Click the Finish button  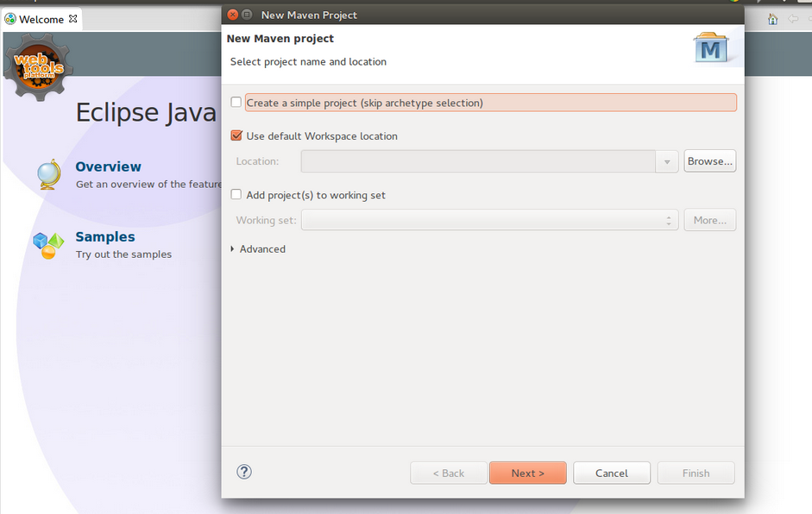[x=696, y=473]
